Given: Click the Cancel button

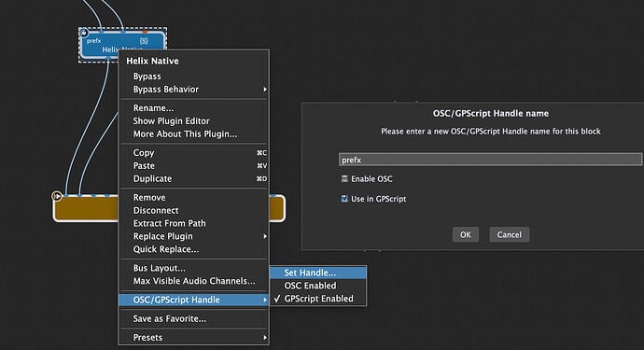Looking at the screenshot, I should (510, 234).
